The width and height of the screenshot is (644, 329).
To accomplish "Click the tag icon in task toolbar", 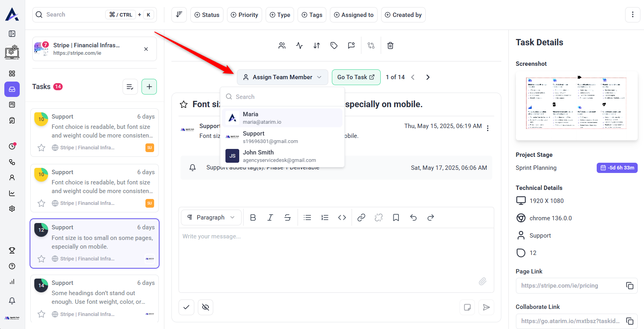I will pyautogui.click(x=334, y=46).
